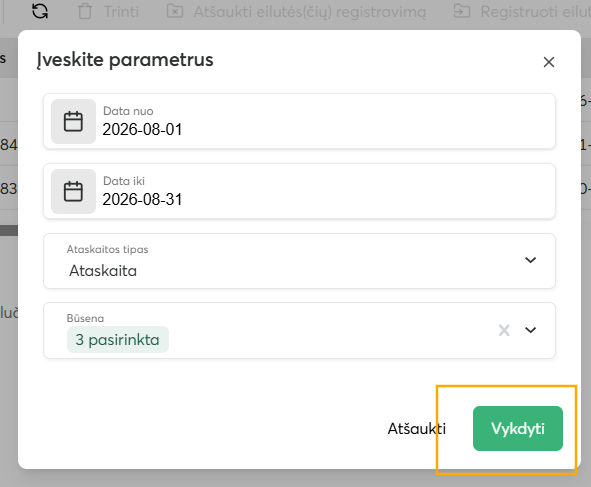The width and height of the screenshot is (591, 487).
Task: Open the calendar picker for Data iki
Action: click(x=73, y=191)
